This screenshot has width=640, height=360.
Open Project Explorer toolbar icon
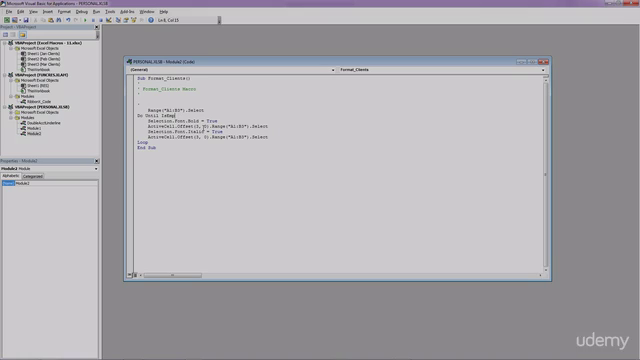pyautogui.click(x=118, y=20)
